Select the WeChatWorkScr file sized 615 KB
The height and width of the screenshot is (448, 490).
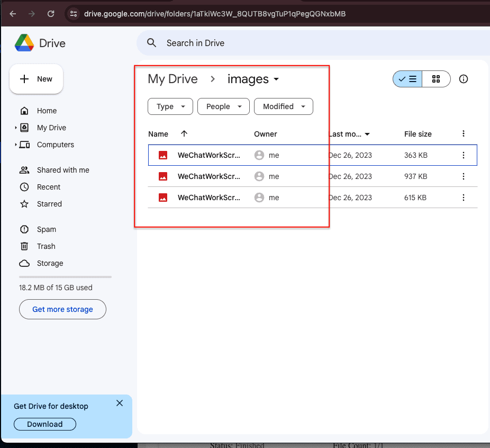click(x=313, y=198)
